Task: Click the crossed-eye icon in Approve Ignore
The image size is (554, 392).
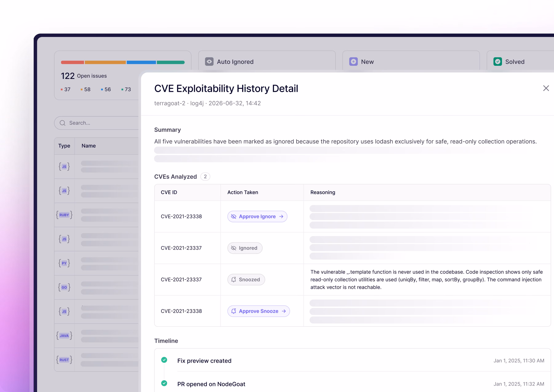Action: [x=233, y=216]
